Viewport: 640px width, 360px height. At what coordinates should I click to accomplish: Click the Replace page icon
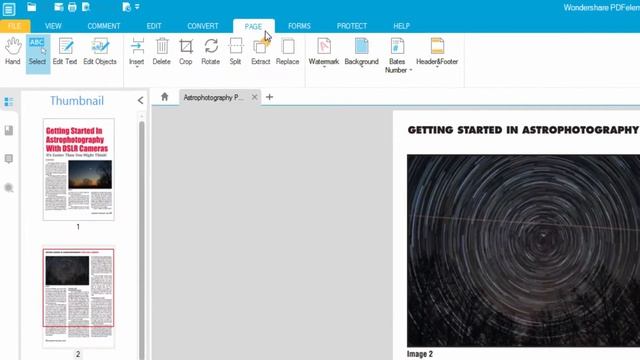pyautogui.click(x=287, y=51)
